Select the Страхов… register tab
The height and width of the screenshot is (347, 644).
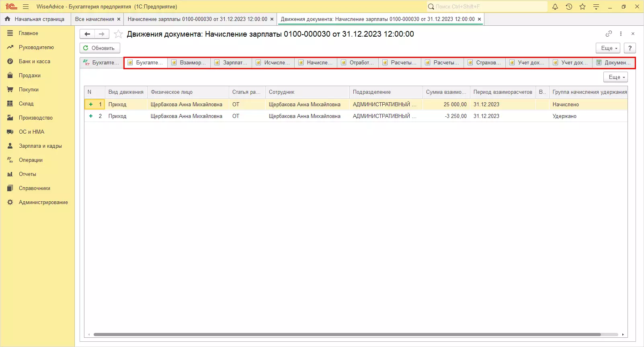click(x=485, y=63)
